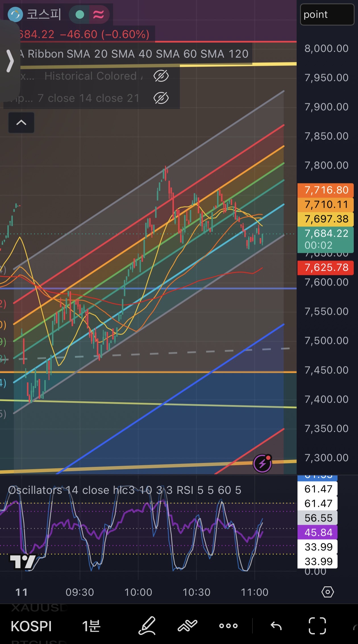This screenshot has height=644, width=358.
Task: Select the 7,625.78 red price label
Action: [326, 267]
